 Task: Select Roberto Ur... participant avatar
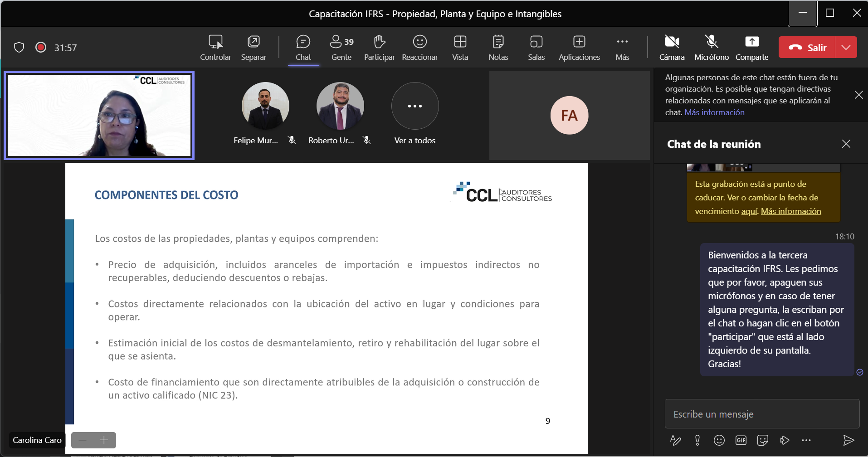[340, 106]
